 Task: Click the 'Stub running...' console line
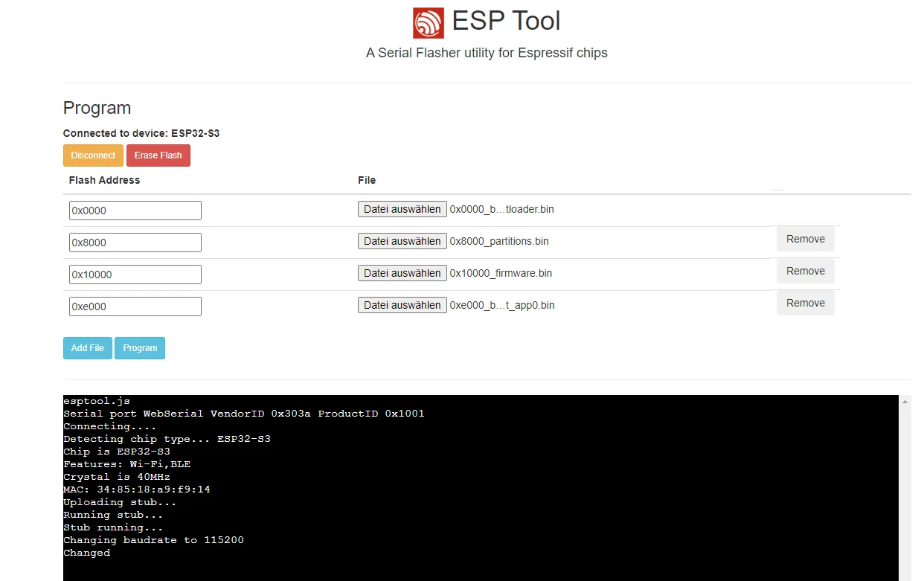pos(113,527)
